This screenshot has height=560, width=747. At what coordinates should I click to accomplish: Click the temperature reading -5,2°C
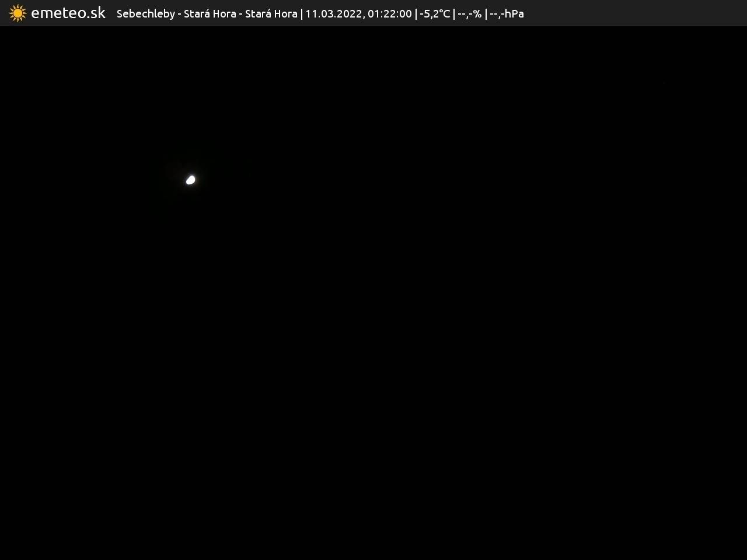click(x=435, y=13)
